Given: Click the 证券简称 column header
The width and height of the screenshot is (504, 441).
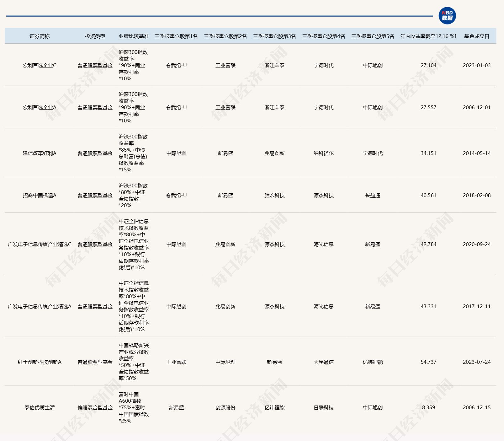Looking at the screenshot, I should 40,36.
